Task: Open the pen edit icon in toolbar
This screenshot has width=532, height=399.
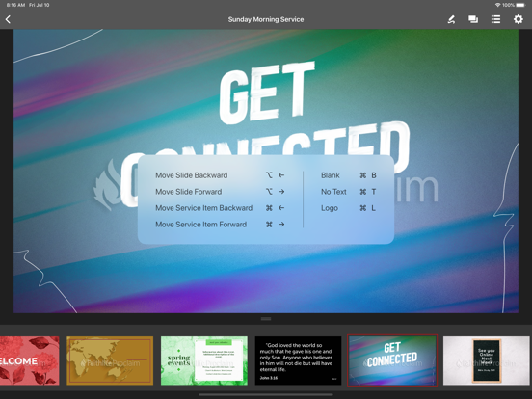Action: point(451,19)
